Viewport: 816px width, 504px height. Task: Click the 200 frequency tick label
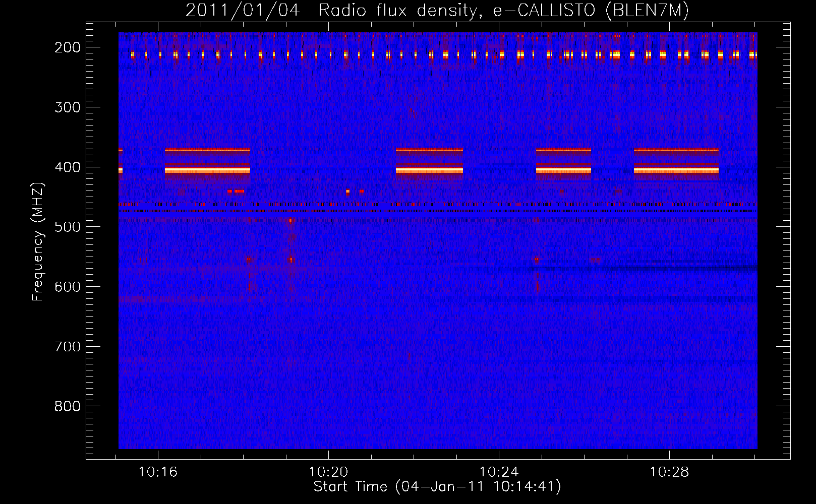coord(68,47)
